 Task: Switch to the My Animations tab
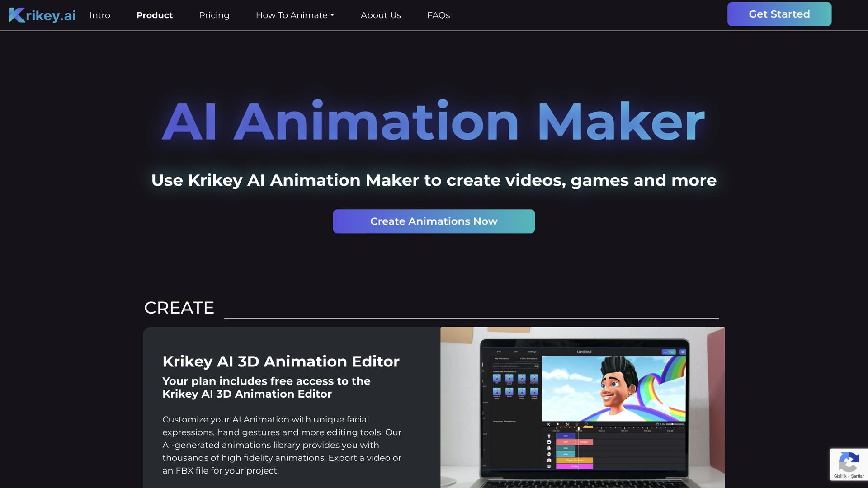coord(502,359)
